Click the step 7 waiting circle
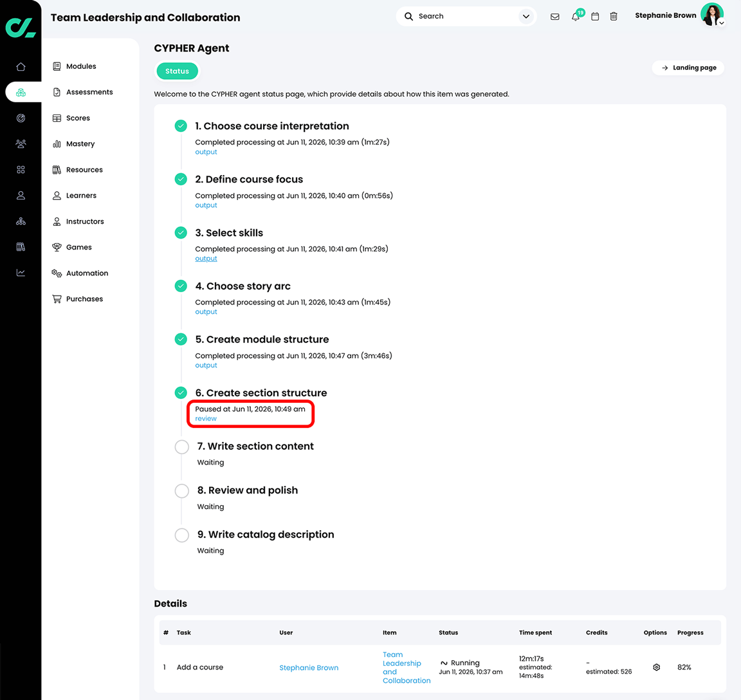The image size is (741, 700). [182, 447]
